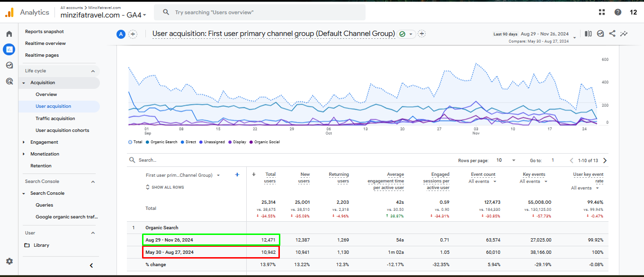The image size is (644, 277).
Task: Open the Home icon in the left sidebar
Action: [x=9, y=33]
